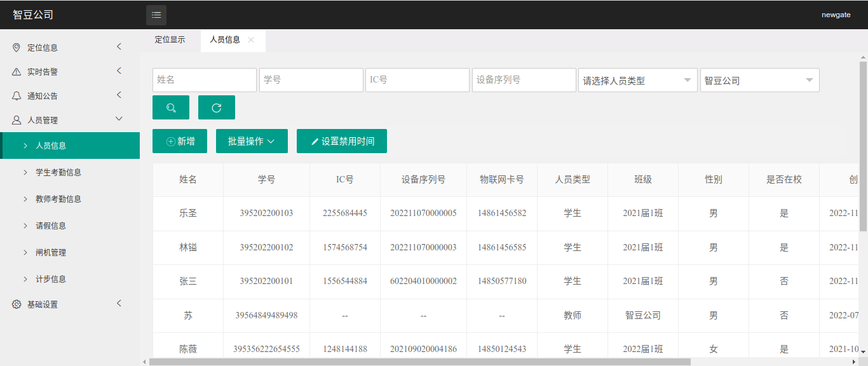Close the 人员信息 tab with X

(251, 39)
